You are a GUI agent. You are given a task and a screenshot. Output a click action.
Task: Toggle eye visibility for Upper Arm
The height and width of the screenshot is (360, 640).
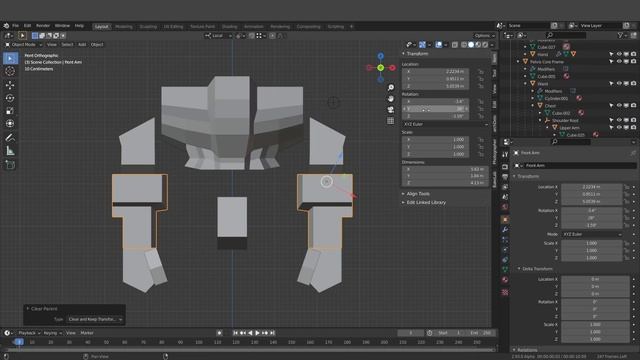(x=619, y=128)
